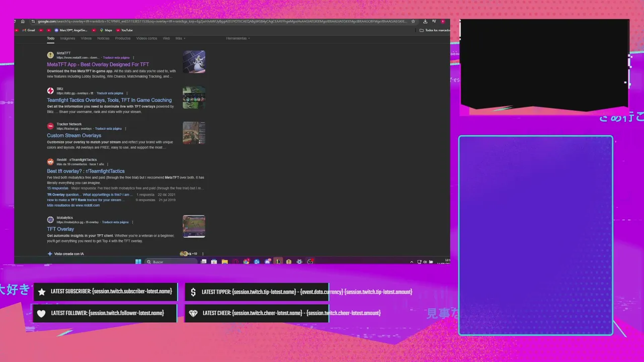Click the Blitz site favicon
Viewport: 644px width, 362px height.
(x=50, y=90)
